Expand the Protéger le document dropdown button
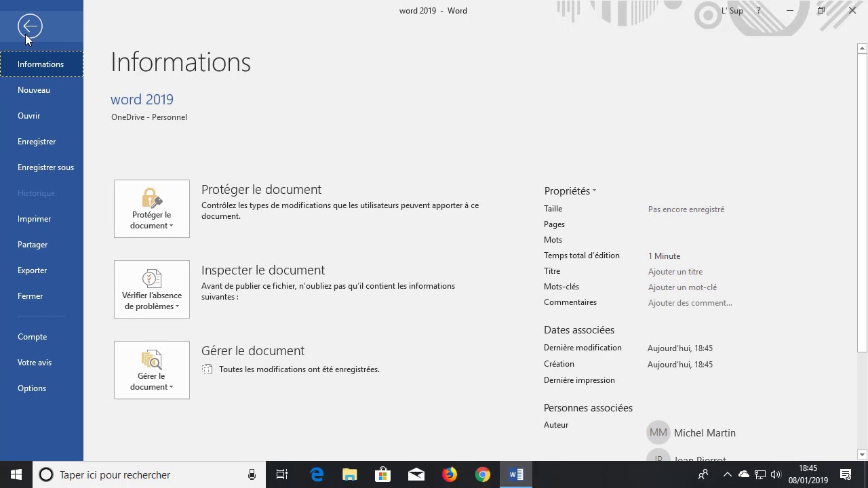Screen dimensions: 868x488 152,209
